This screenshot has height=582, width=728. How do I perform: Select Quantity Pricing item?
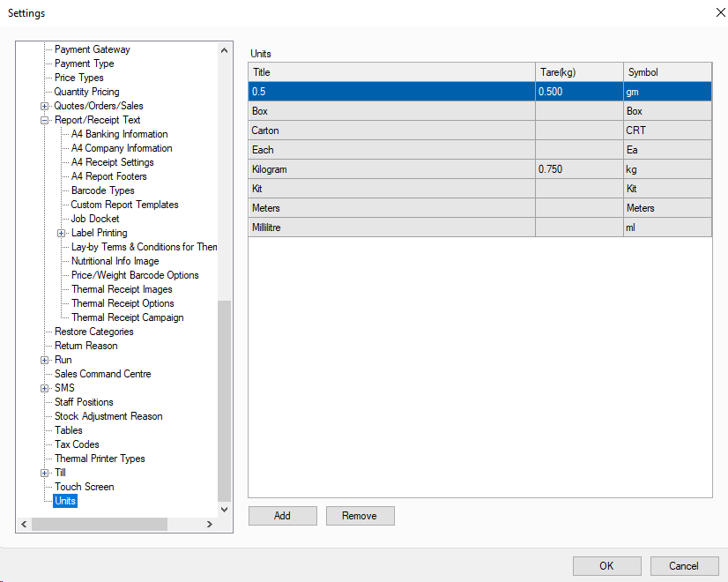(x=87, y=92)
